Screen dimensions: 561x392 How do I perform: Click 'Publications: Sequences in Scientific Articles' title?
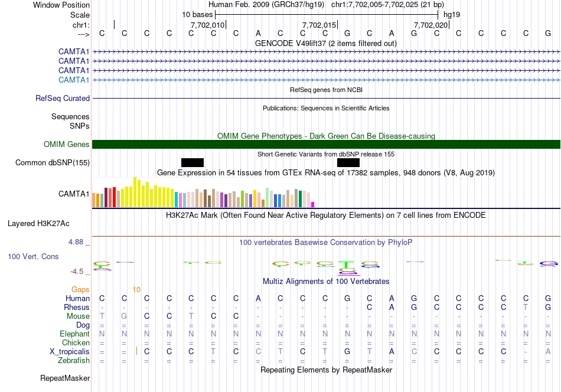pyautogui.click(x=326, y=108)
